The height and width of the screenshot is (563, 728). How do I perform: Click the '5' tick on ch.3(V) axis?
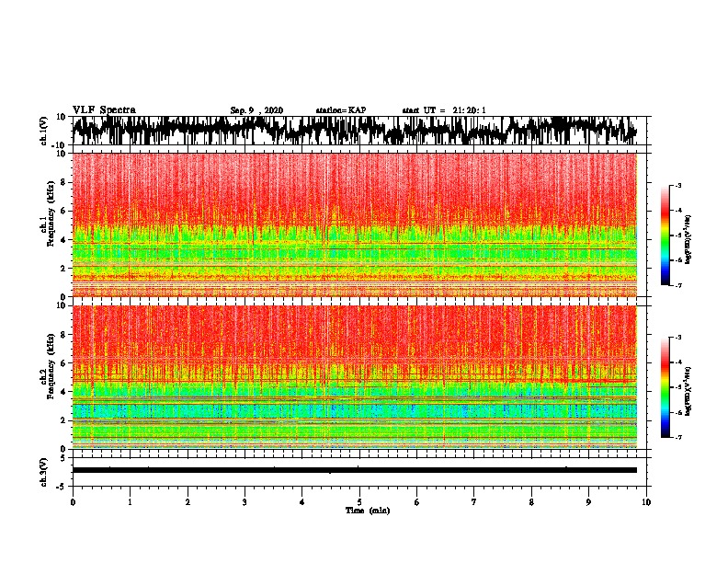click(63, 458)
